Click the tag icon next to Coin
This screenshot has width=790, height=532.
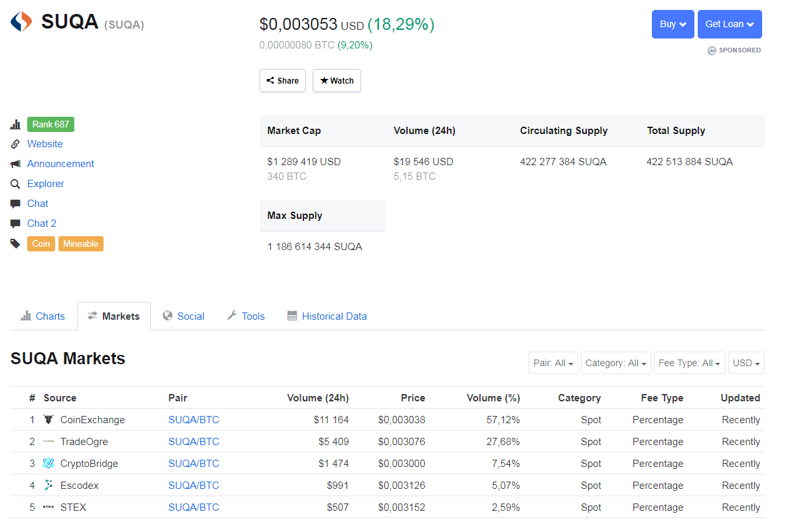pyautogui.click(x=15, y=243)
